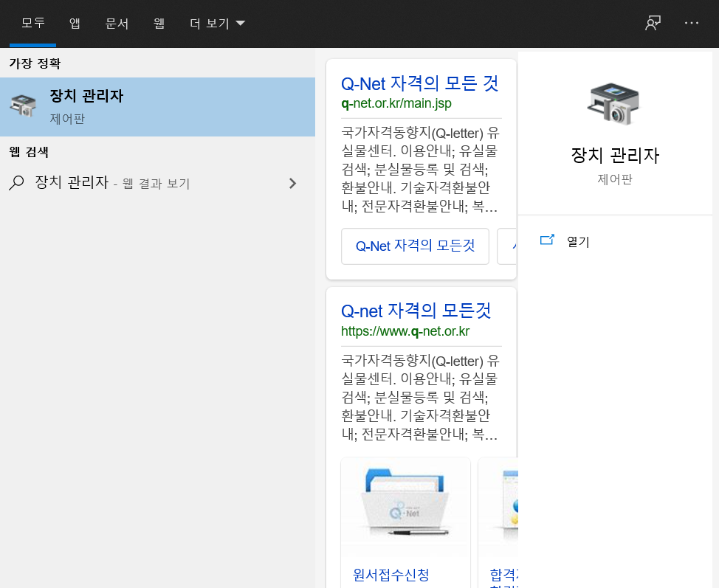Screen dimensions: 719x588
Task: Switch to the 모두 tab
Action: (x=33, y=23)
